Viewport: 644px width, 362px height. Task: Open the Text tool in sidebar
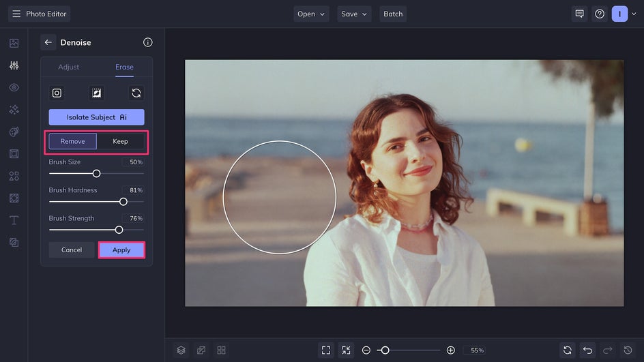(x=14, y=220)
